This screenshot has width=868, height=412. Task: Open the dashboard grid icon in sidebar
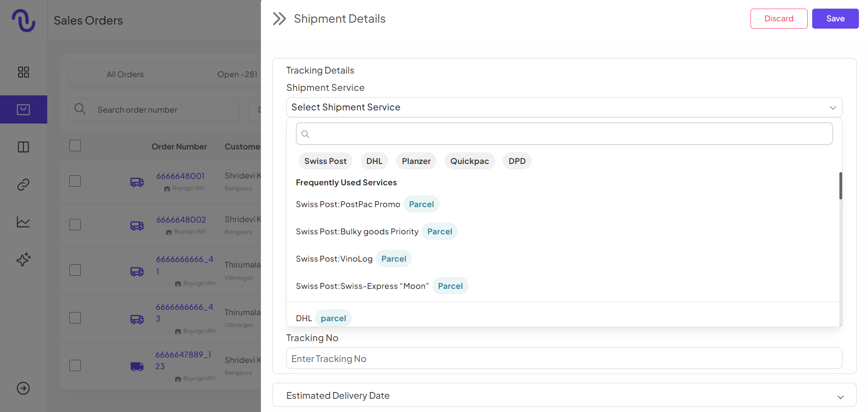click(23, 72)
